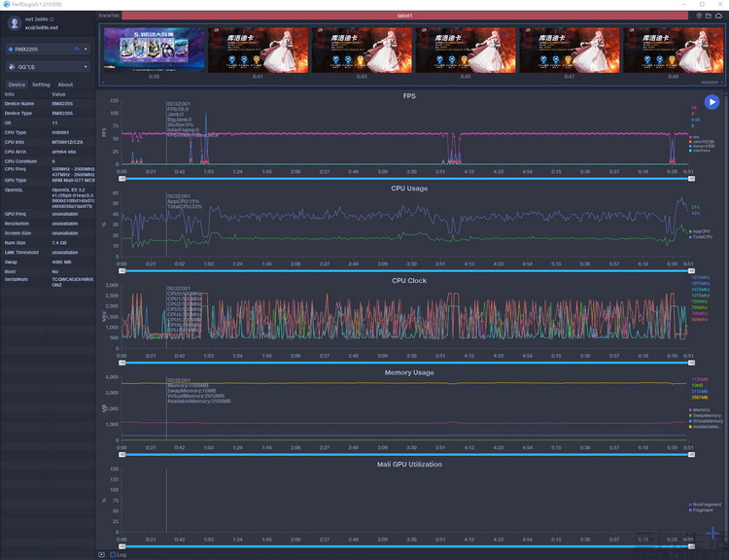Select the screenshot thumbnail at 6:39
The height and width of the screenshot is (560, 729).
point(154,50)
